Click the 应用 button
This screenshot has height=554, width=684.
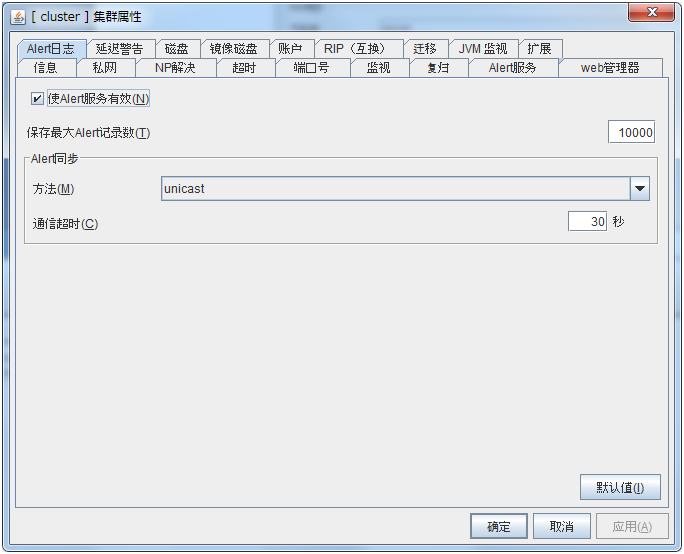click(632, 527)
